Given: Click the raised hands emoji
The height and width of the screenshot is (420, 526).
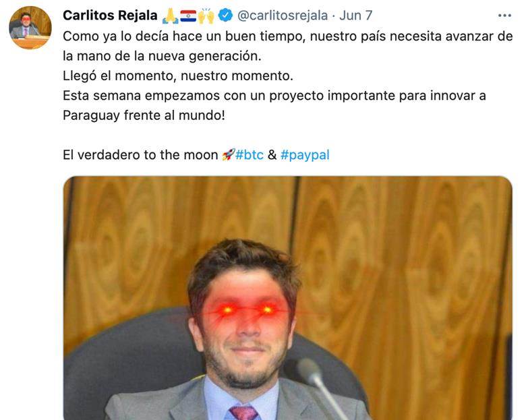Looking at the screenshot, I should click(x=206, y=16).
